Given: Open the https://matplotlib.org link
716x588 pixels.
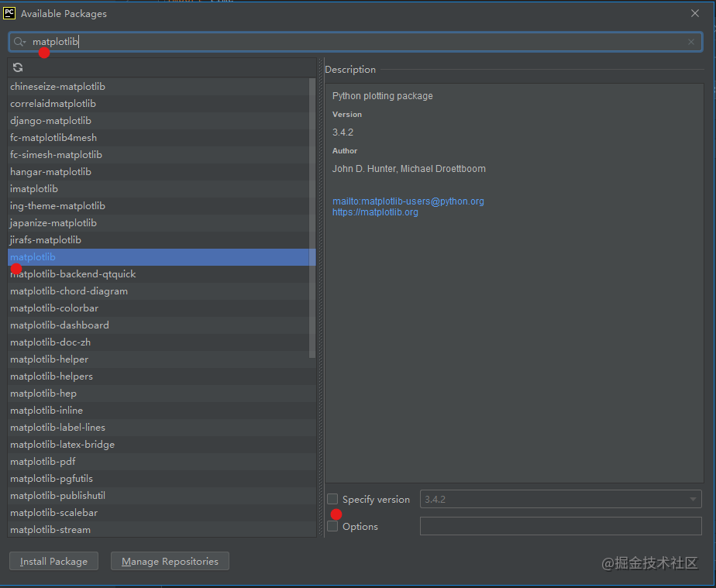Looking at the screenshot, I should (x=375, y=212).
